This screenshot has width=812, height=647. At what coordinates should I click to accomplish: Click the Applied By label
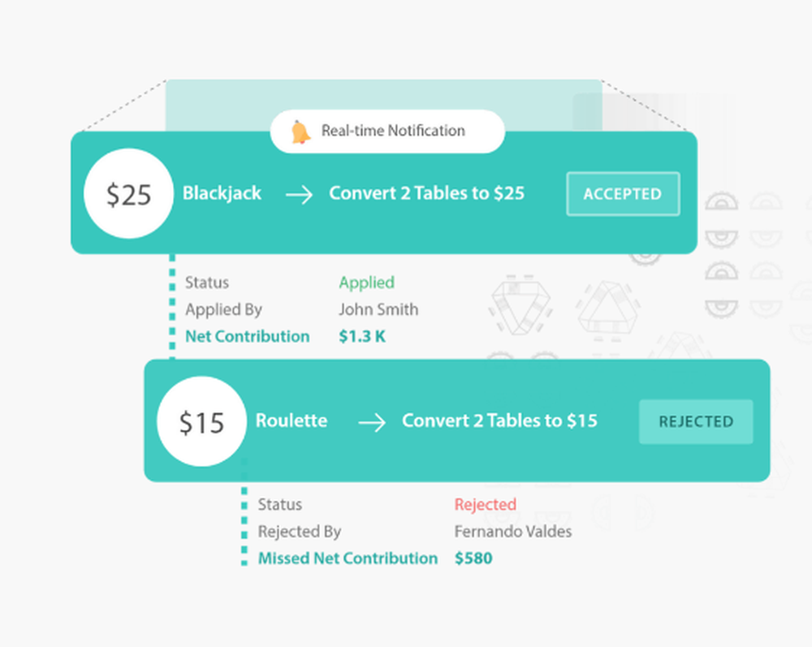pos(223,309)
